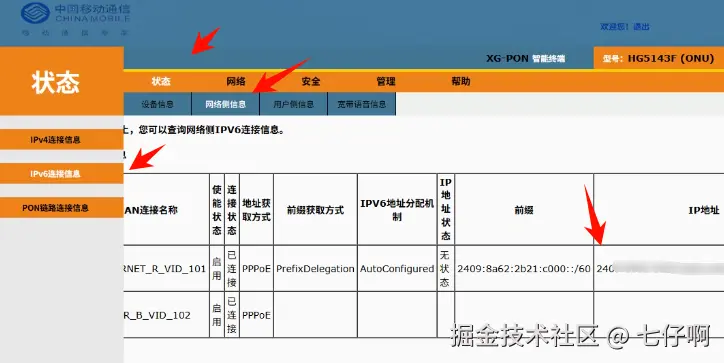The height and width of the screenshot is (363, 724).
Task: Click the PrefixDelegation cell
Action: tap(315, 269)
